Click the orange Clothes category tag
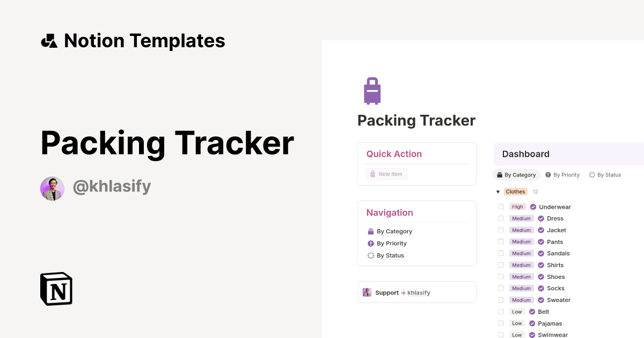Screen dimensions: 644x338 click(x=515, y=192)
